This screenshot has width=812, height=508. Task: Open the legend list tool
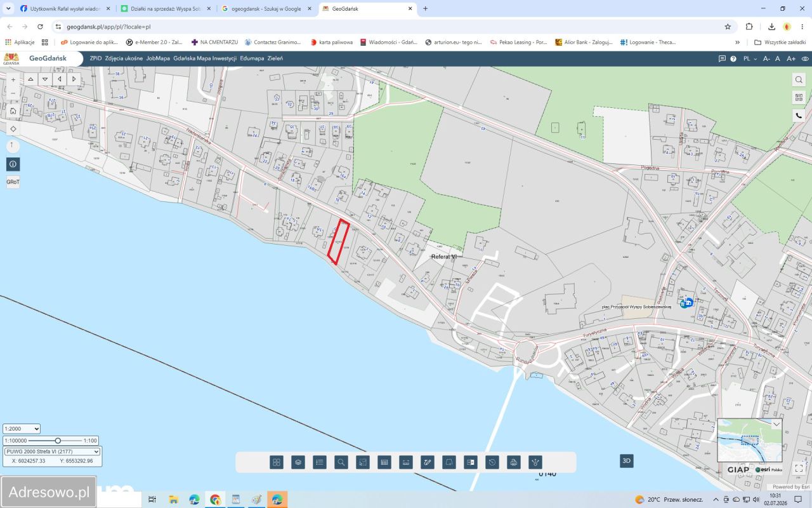[320, 462]
